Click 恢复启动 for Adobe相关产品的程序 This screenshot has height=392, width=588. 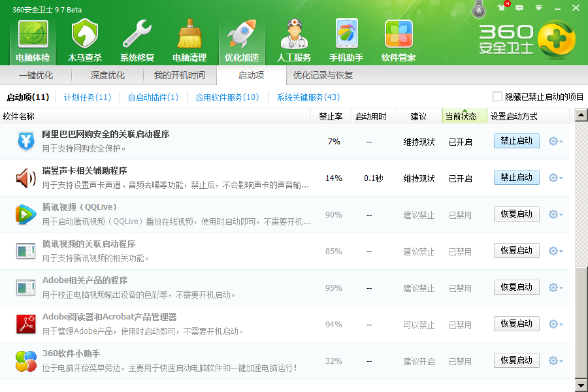pos(516,287)
